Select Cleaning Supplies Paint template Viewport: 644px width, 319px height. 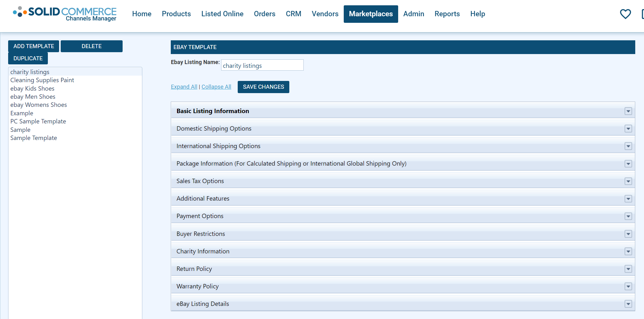pos(75,80)
